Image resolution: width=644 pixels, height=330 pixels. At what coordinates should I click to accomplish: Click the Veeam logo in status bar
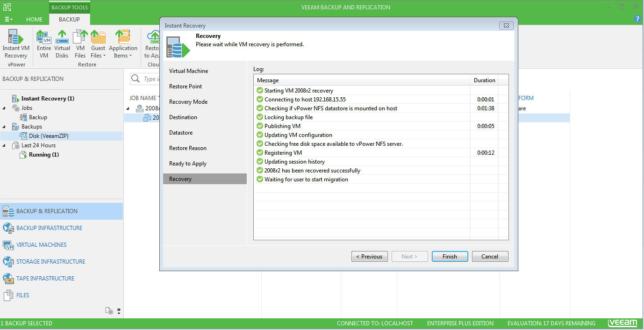pyautogui.click(x=623, y=323)
